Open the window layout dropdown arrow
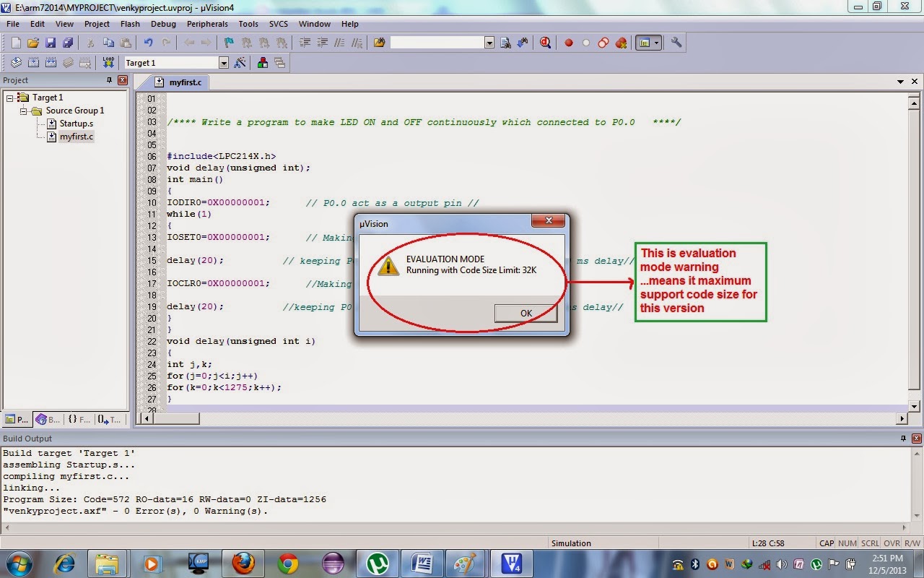The image size is (924, 578). pyautogui.click(x=656, y=43)
